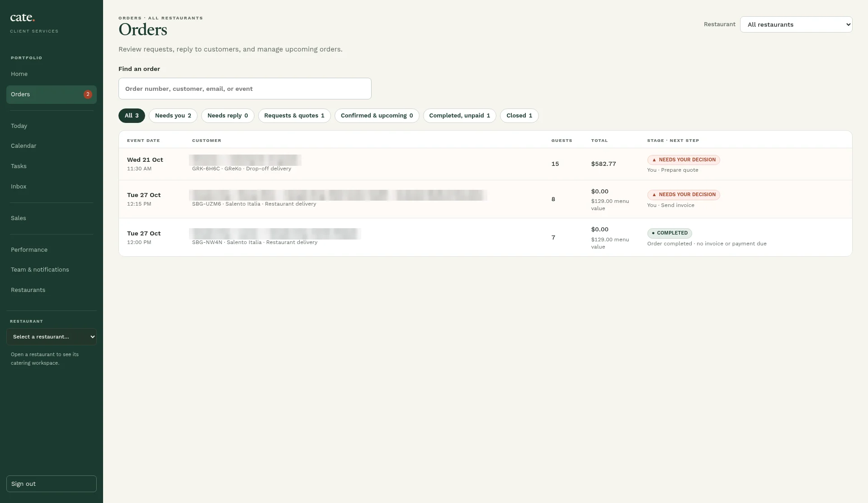Viewport: 868px width, 503px height.
Task: Focus the Find an order search field
Action: pyautogui.click(x=245, y=89)
